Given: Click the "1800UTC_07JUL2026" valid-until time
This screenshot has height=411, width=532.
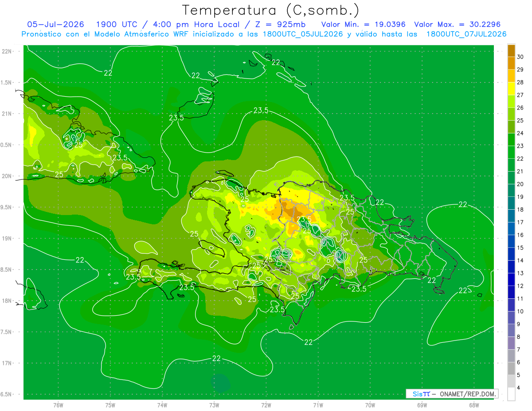Looking at the screenshot, I should click(466, 34).
